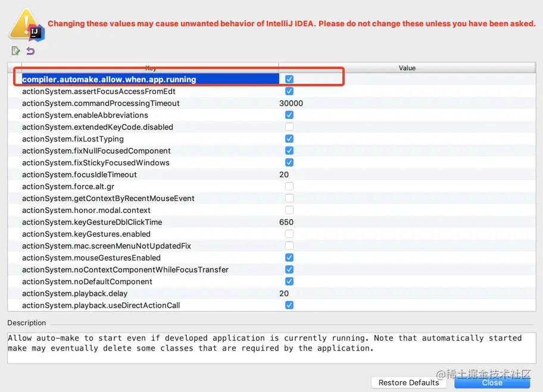Enable actionSystem.honor.modal.context checkbox

[289, 210]
